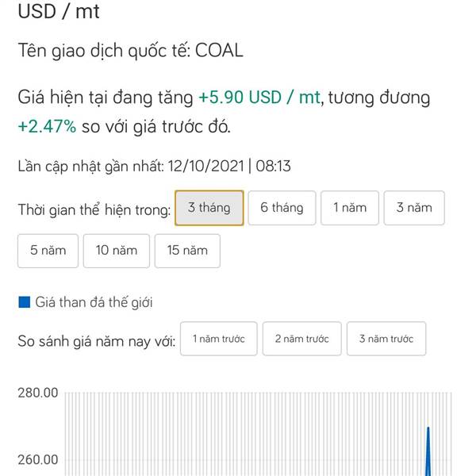Viewport: 476px width, 476px height.
Task: Click the blue legend color square
Action: click(x=24, y=302)
